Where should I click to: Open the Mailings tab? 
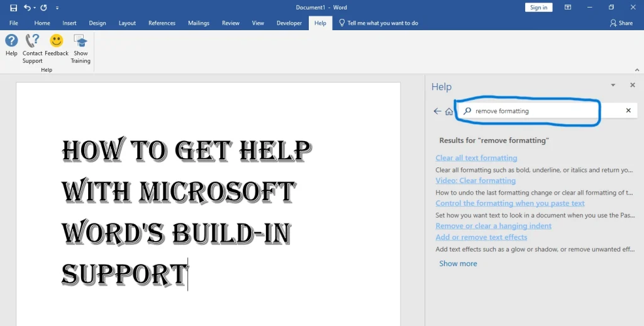(x=199, y=23)
